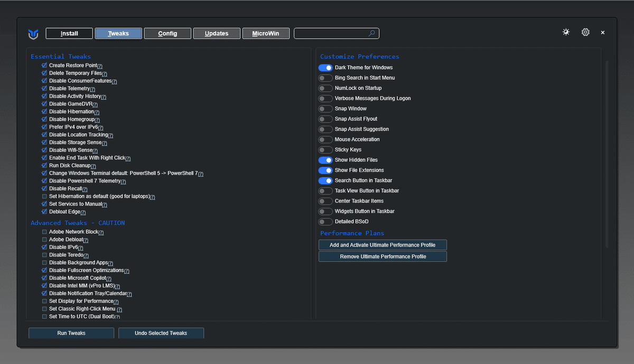Open help (?) for Delete Temporary Files
The width and height of the screenshot is (634, 364).
105,74
